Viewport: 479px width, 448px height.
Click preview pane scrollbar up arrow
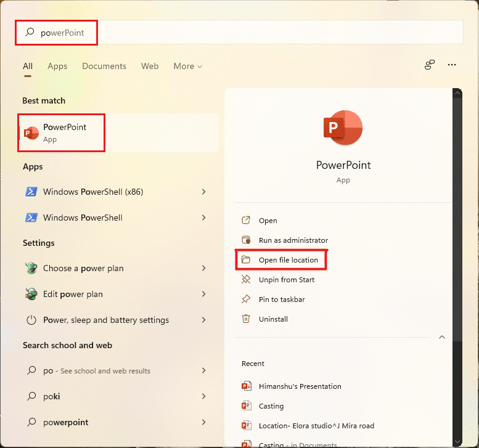[x=457, y=94]
